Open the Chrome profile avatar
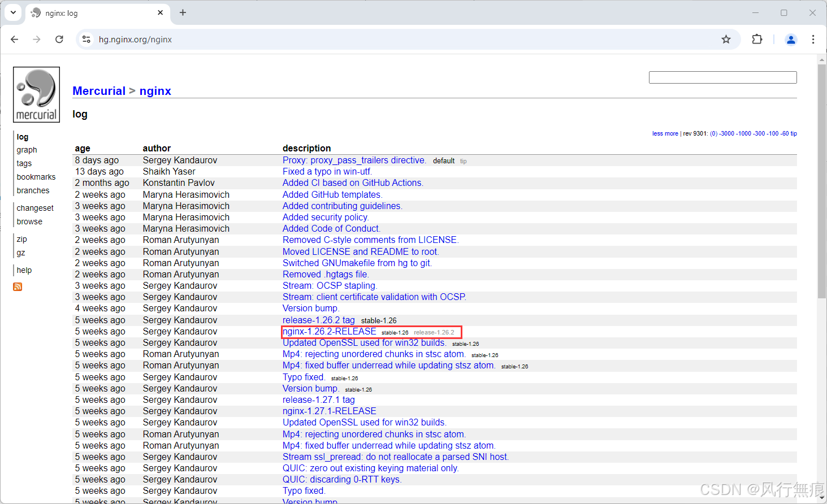The width and height of the screenshot is (827, 504). [791, 39]
